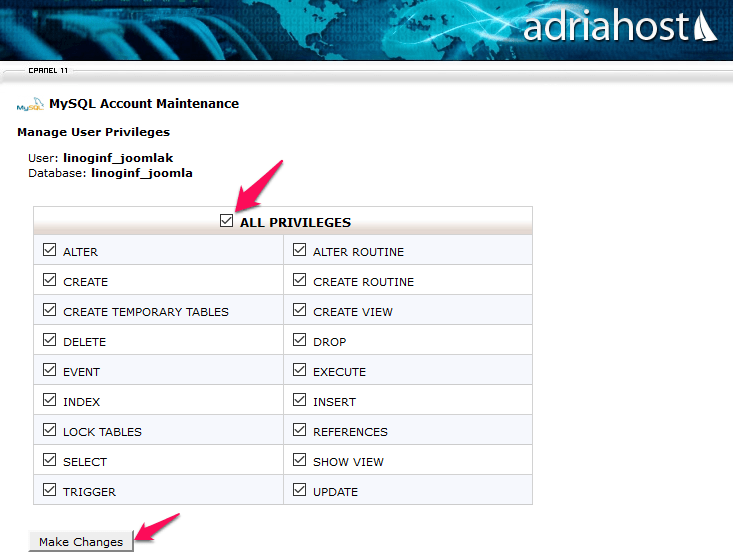Uncheck the INDEX privilege

click(50, 400)
